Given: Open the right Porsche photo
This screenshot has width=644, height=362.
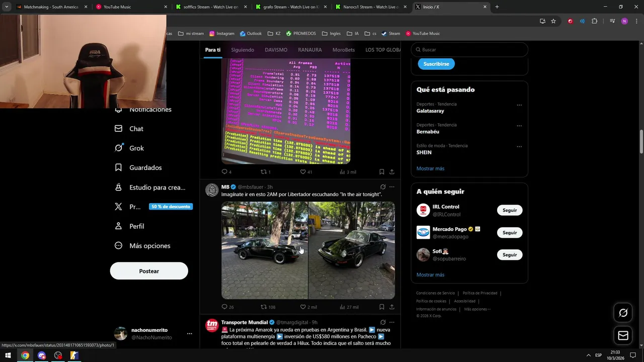Looking at the screenshot, I should click(352, 250).
